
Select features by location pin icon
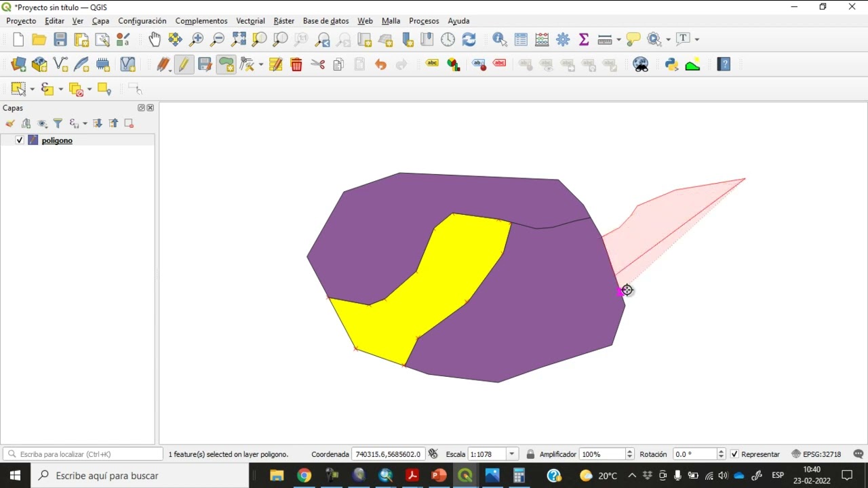pos(104,89)
